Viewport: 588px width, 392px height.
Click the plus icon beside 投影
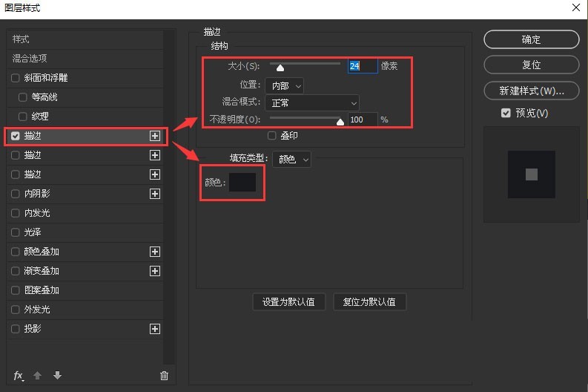click(x=155, y=329)
